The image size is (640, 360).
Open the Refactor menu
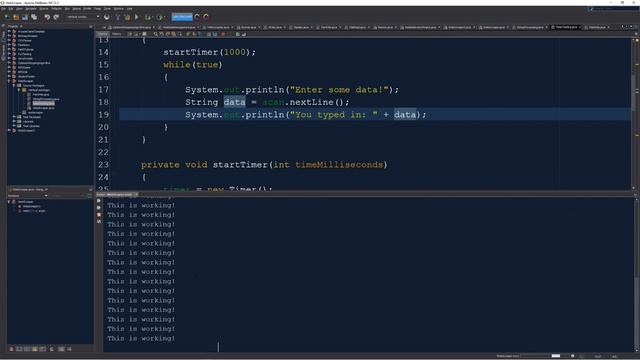pyautogui.click(x=56, y=9)
